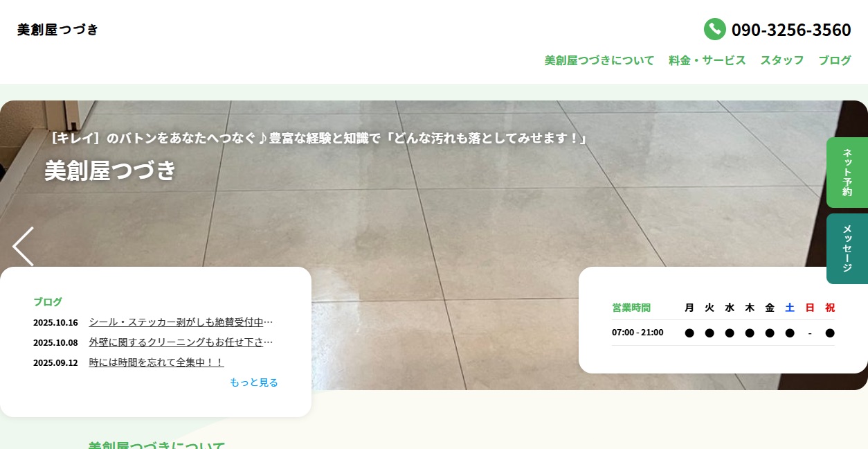Open the 料金・サービス page link
Viewport: 868px width, 449px height.
click(706, 60)
